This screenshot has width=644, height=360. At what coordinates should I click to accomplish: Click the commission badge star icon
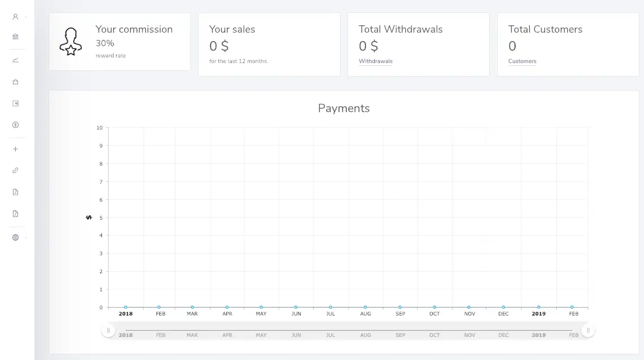(x=71, y=42)
